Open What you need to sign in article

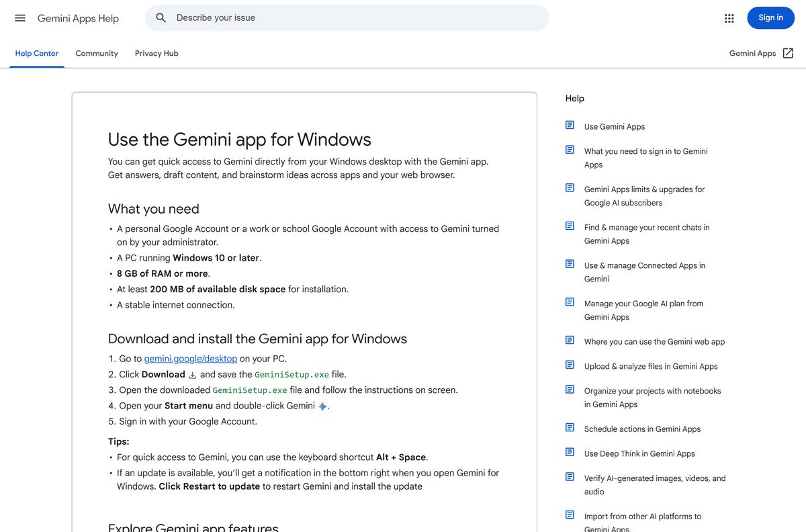pyautogui.click(x=645, y=158)
